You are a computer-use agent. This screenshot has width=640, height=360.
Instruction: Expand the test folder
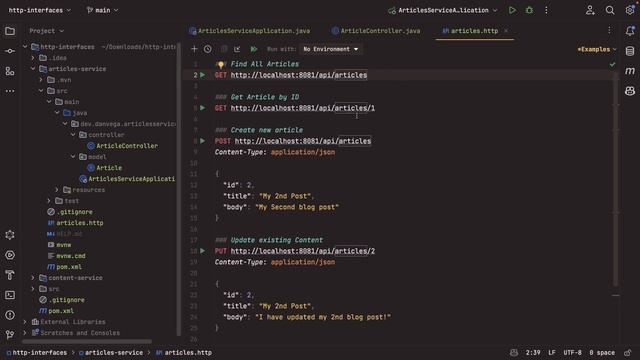pyautogui.click(x=49, y=201)
